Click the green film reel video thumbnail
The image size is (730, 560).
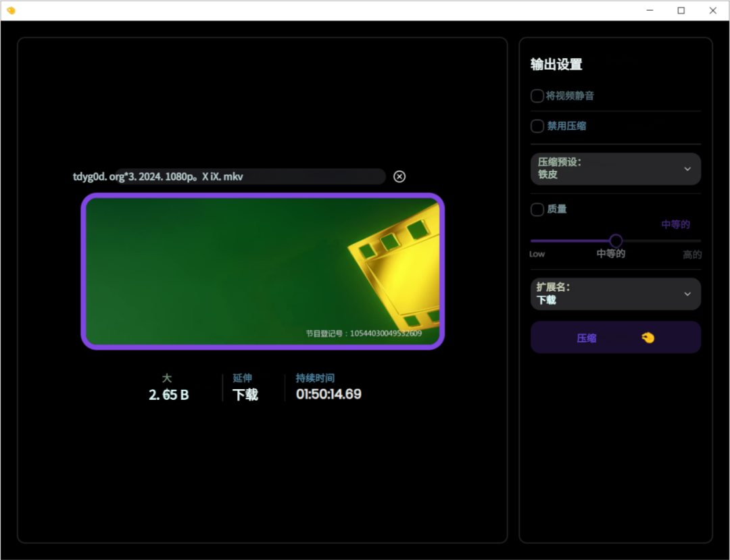tap(263, 271)
